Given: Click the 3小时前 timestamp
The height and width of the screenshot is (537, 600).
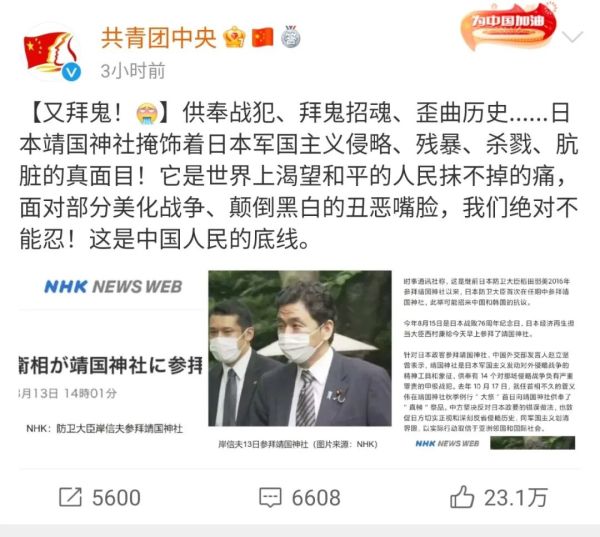Looking at the screenshot, I should pyautogui.click(x=133, y=71).
